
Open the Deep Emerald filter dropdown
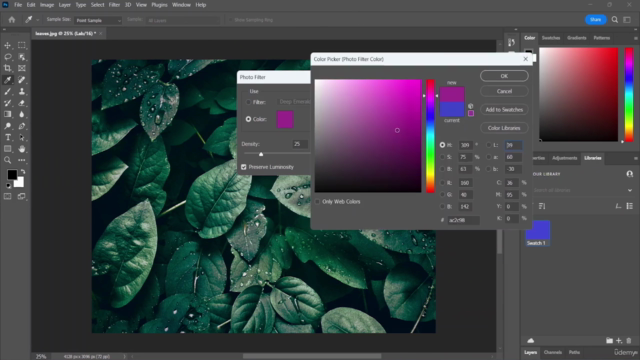coord(294,102)
